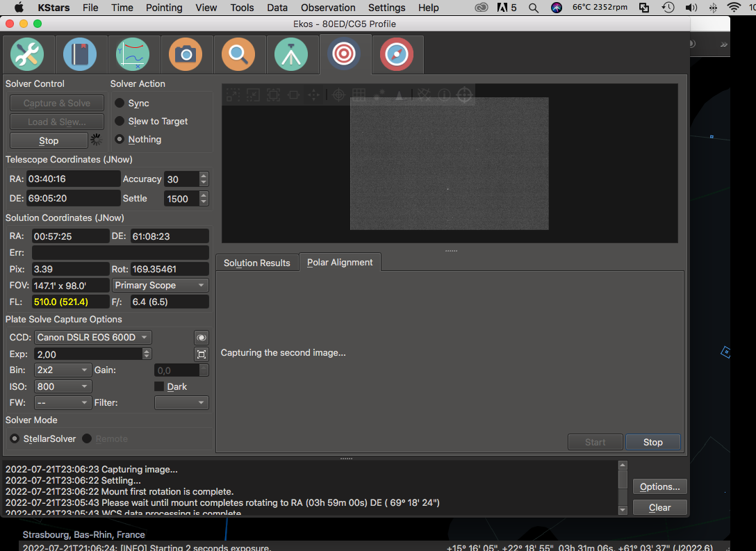Screen dimensions: 756x551
Task: Click the zoom-in icon in image viewer toolbar
Action: [x=233, y=95]
